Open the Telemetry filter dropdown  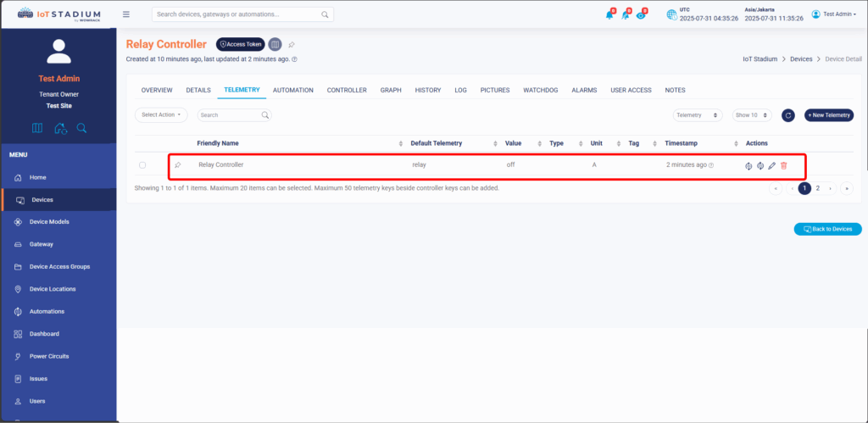tap(697, 115)
